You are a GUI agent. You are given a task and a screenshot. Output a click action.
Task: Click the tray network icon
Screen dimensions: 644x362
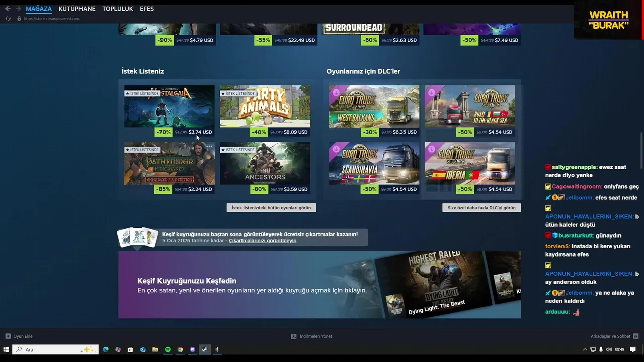pos(593,349)
